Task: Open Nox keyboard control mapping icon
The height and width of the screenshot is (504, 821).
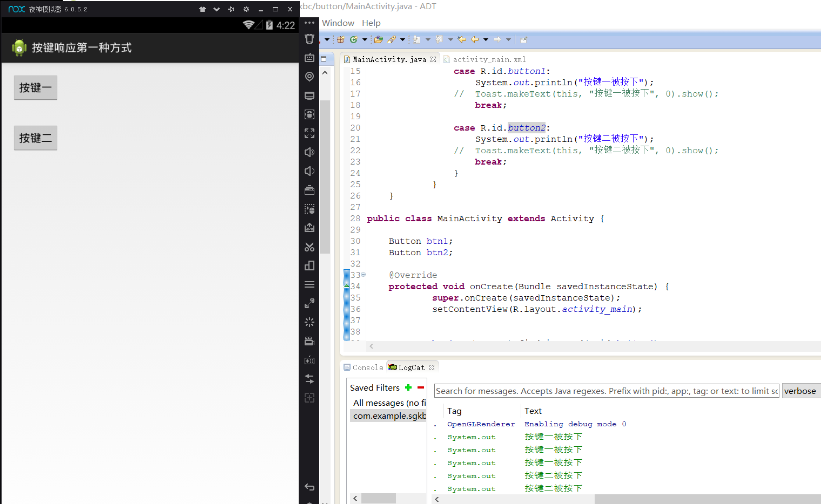Action: (309, 58)
